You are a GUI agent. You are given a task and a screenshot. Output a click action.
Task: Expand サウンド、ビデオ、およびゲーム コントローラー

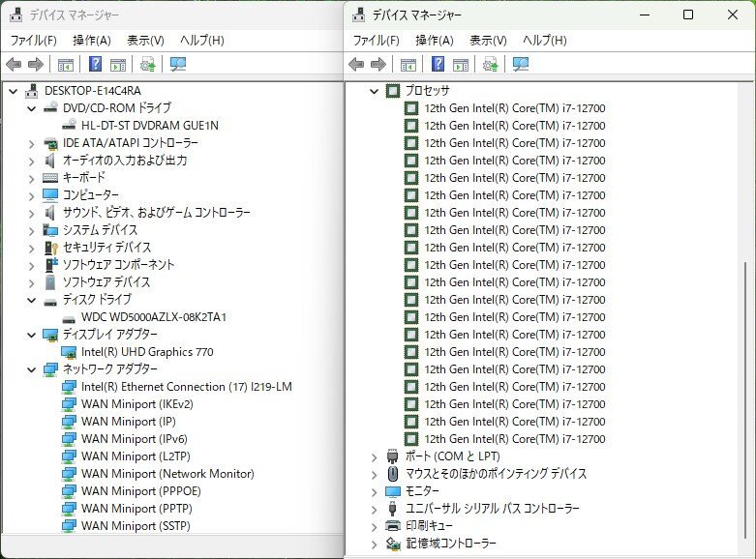32,214
